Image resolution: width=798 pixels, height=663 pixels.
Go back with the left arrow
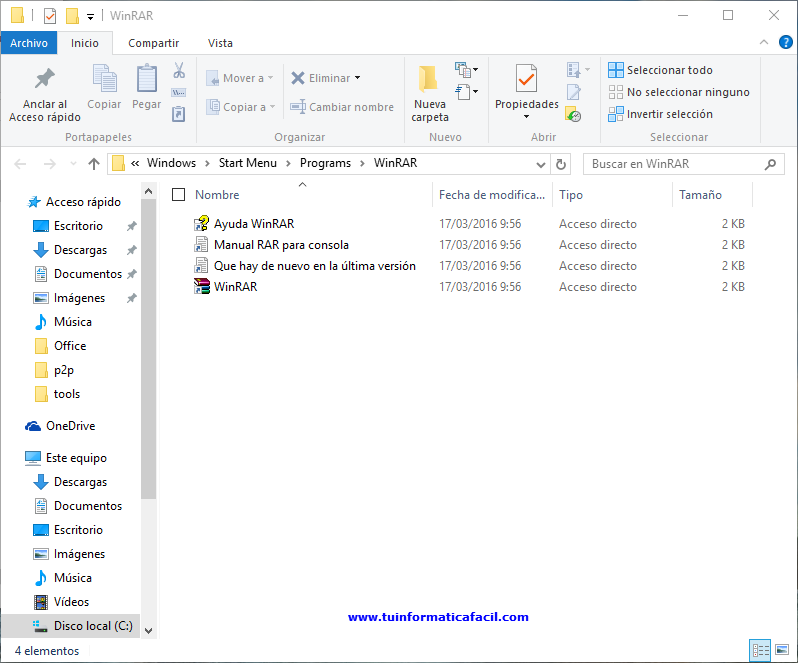click(x=20, y=164)
